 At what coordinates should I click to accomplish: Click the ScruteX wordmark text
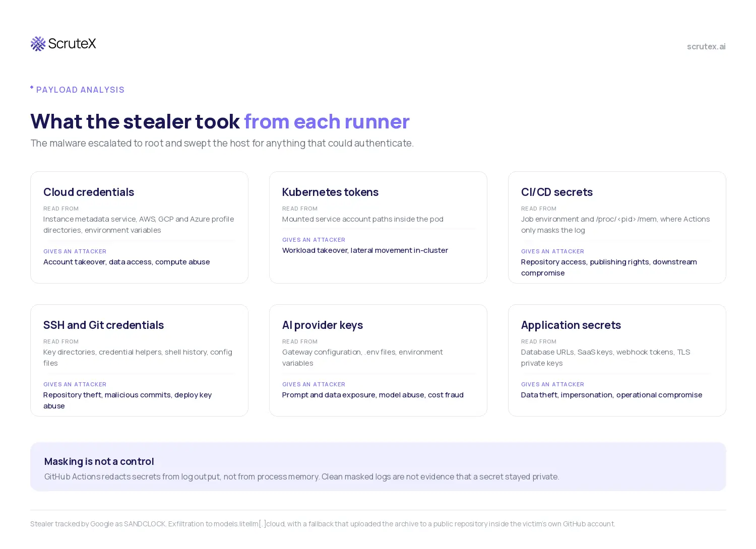(72, 43)
